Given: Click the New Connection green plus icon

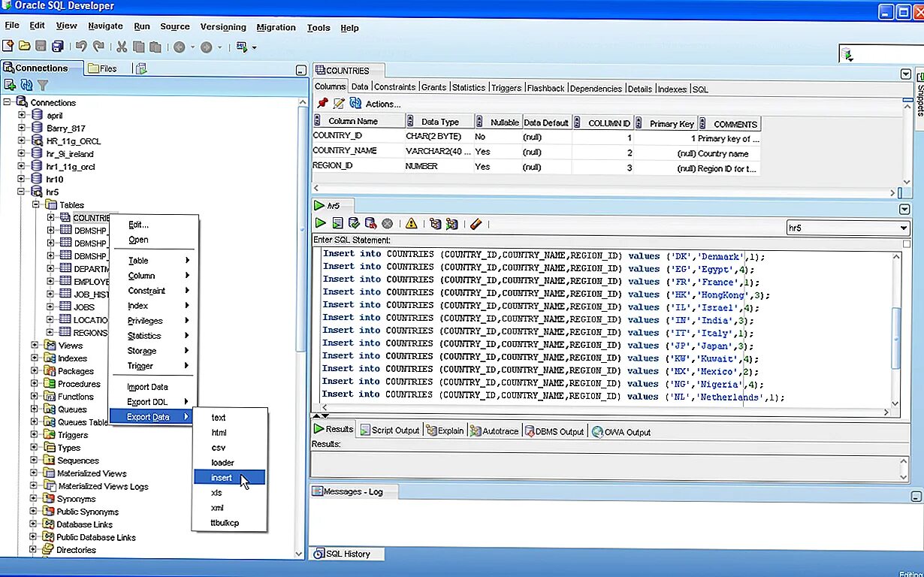Looking at the screenshot, I should [10, 85].
